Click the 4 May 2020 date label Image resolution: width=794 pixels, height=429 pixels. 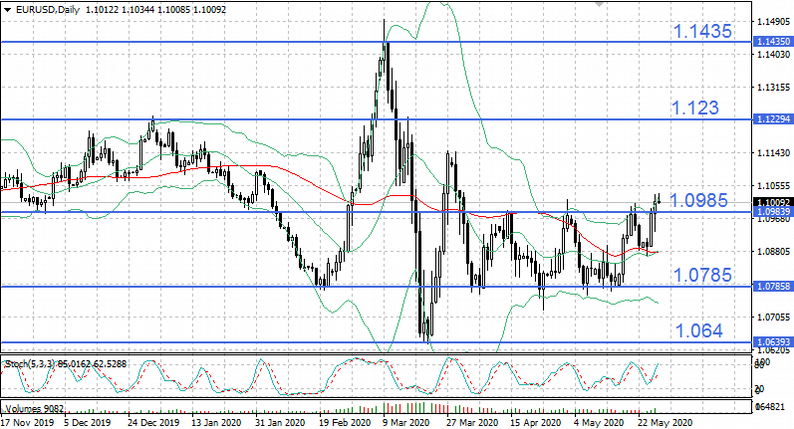coord(599,422)
